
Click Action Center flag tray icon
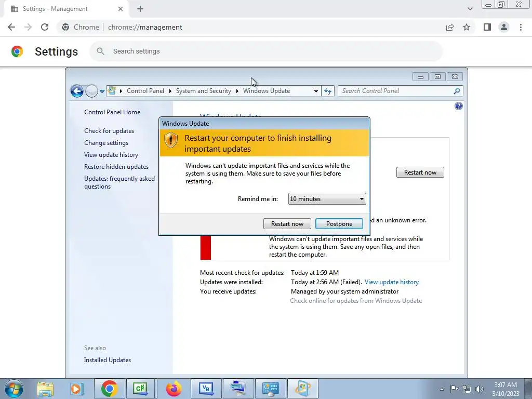pos(454,389)
